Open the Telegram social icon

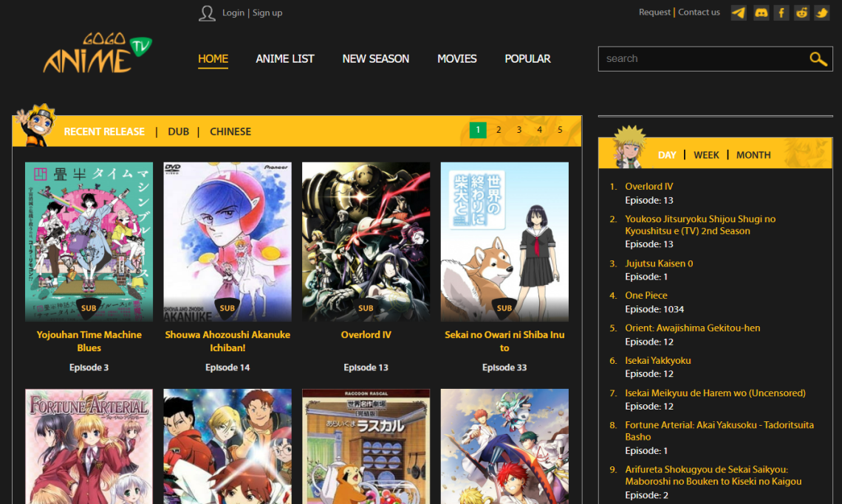[739, 13]
